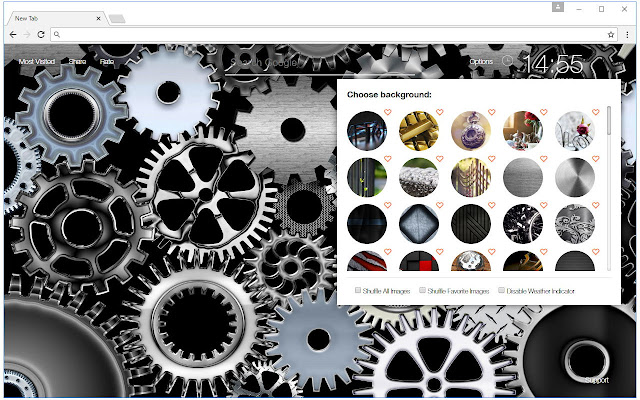Select the purple perfume bottle background thumbnail
The width and height of the screenshot is (640, 400).
click(x=471, y=131)
